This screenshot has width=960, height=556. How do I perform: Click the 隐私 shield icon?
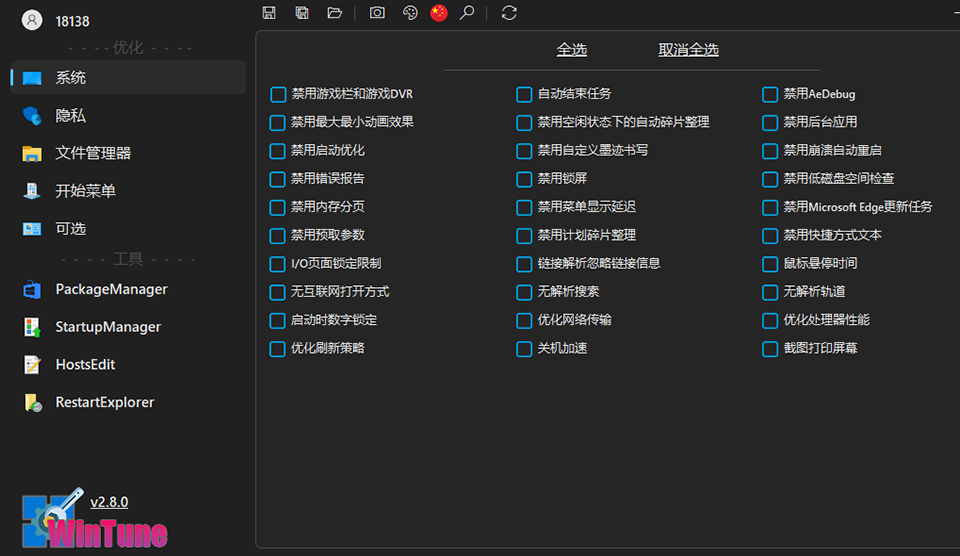(32, 116)
